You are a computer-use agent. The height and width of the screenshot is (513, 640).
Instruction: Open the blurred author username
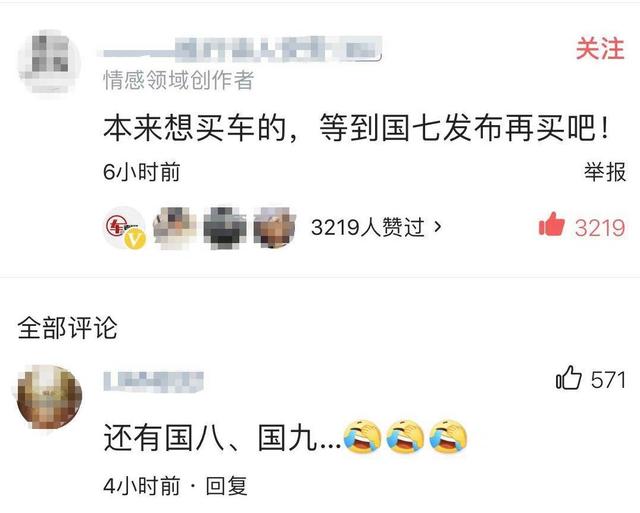click(242, 49)
